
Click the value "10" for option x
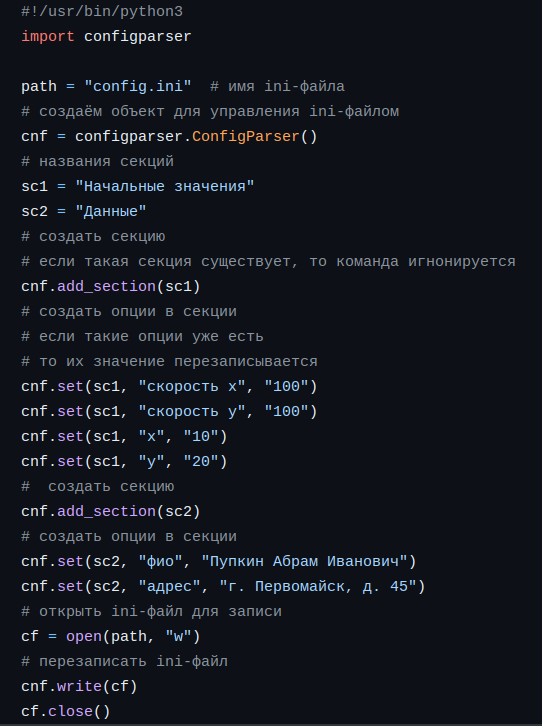tap(201, 436)
